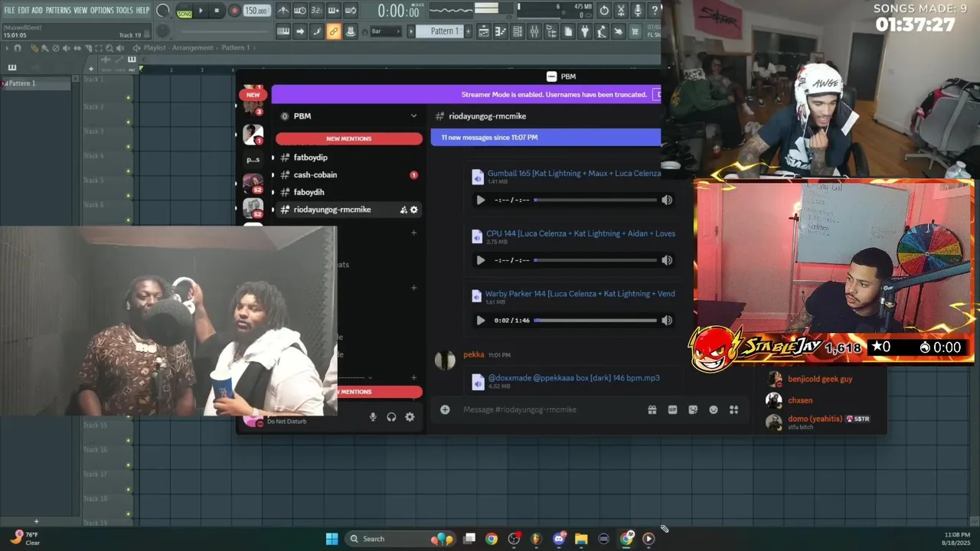The height and width of the screenshot is (551, 980).
Task: Click top NEW MENTIONS button
Action: (x=349, y=139)
